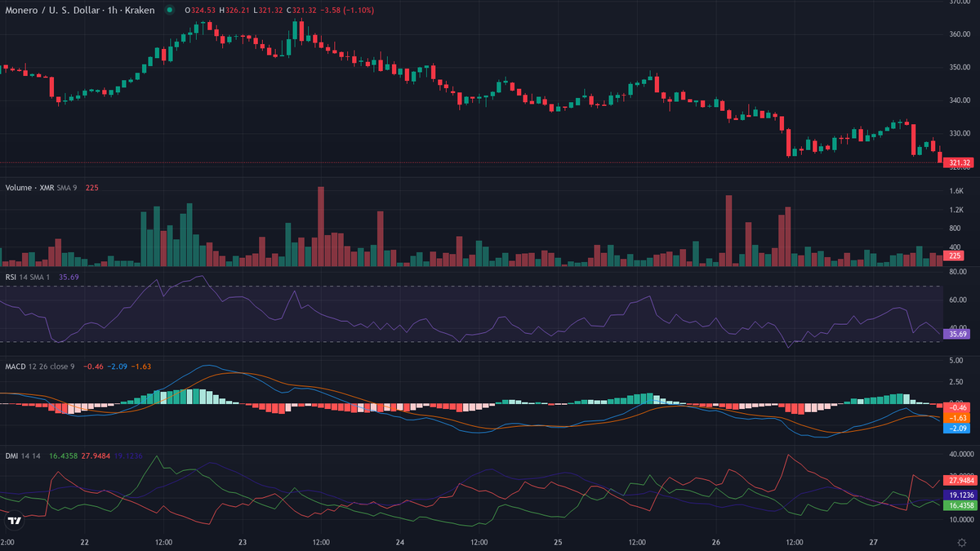Select the RSI 14 SMA indicator legend
Image resolution: width=980 pixels, height=551 pixels.
click(x=29, y=277)
